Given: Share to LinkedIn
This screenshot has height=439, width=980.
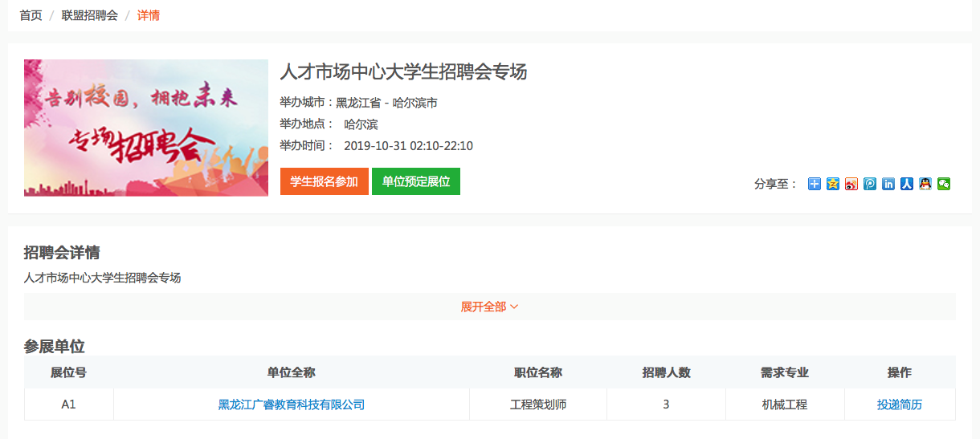Looking at the screenshot, I should 888,184.
